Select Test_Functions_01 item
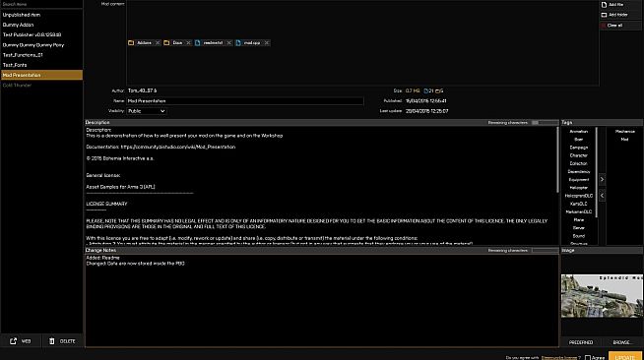The height and width of the screenshot is (360, 644). (x=41, y=55)
